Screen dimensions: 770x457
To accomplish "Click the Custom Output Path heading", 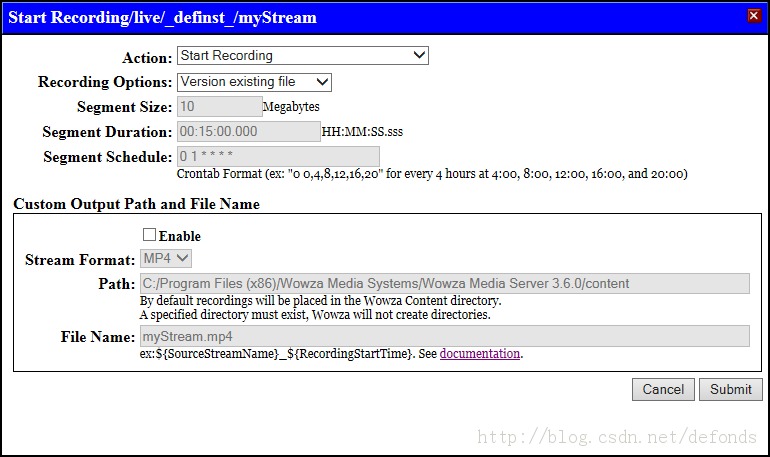I will pyautogui.click(x=137, y=204).
